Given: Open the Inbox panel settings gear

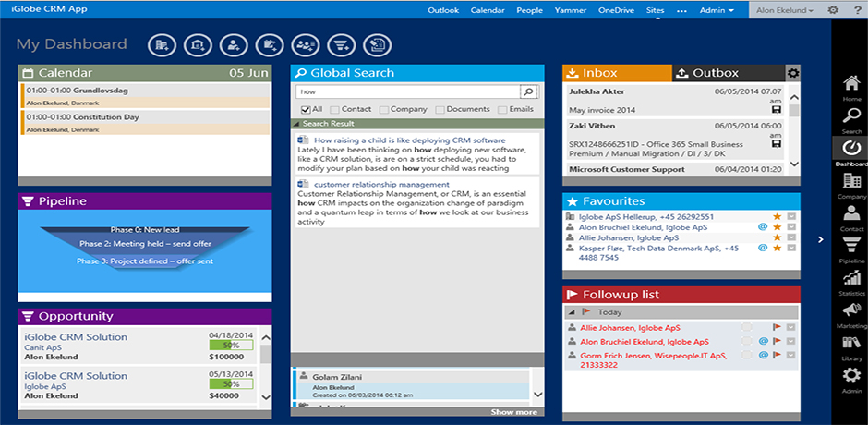Looking at the screenshot, I should pyautogui.click(x=793, y=73).
